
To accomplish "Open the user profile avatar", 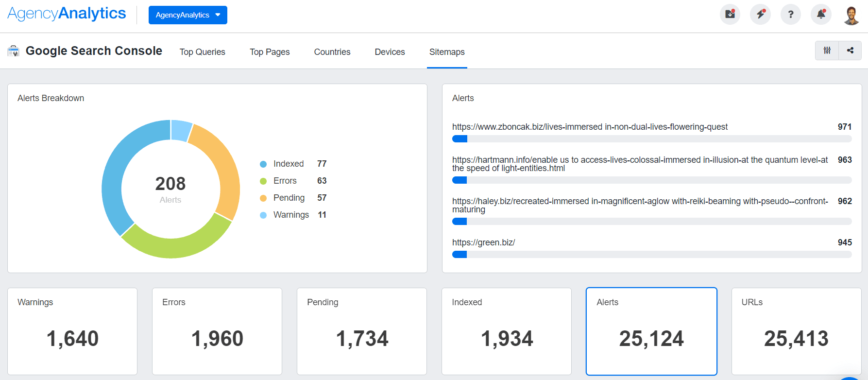I will click(x=851, y=15).
